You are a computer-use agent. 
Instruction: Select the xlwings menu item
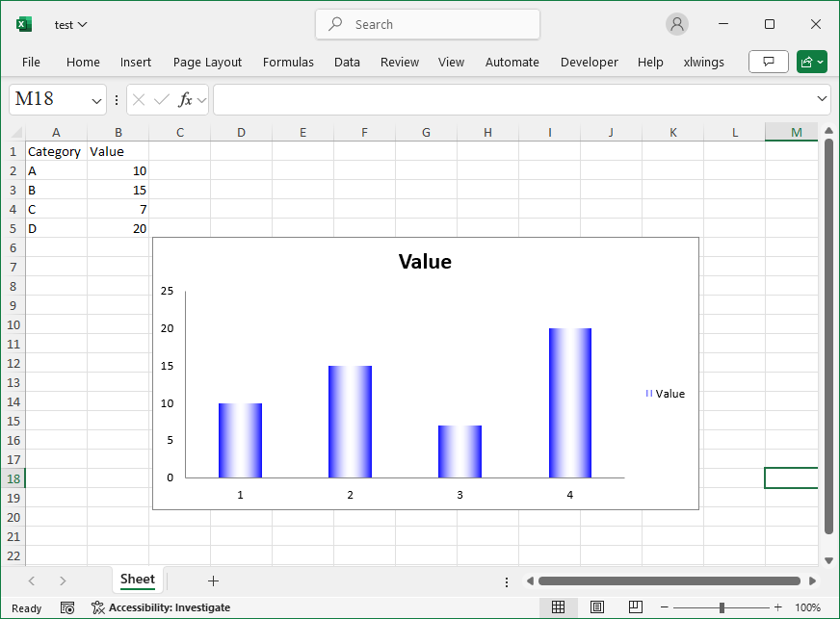click(x=704, y=62)
